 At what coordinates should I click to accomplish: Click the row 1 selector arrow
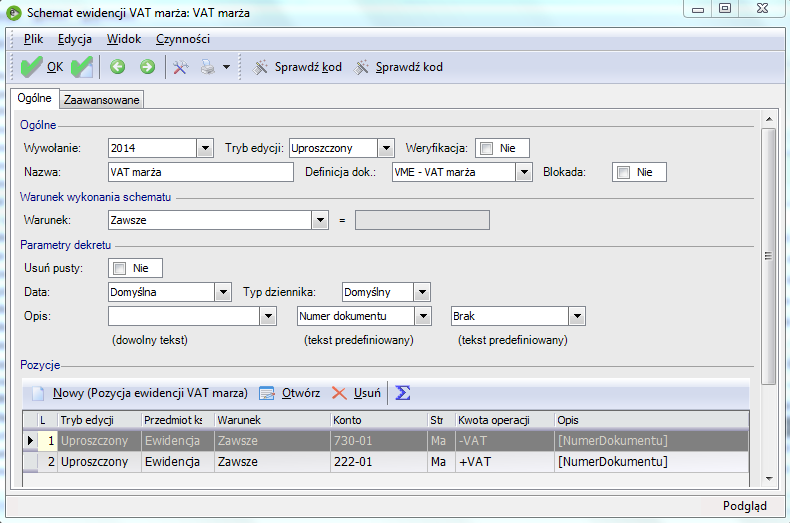coord(30,441)
